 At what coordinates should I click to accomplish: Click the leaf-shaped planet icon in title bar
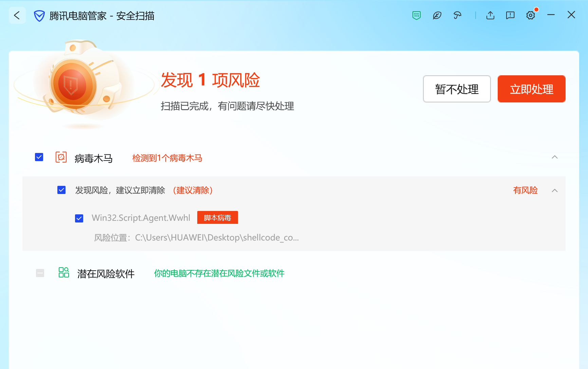tap(437, 15)
